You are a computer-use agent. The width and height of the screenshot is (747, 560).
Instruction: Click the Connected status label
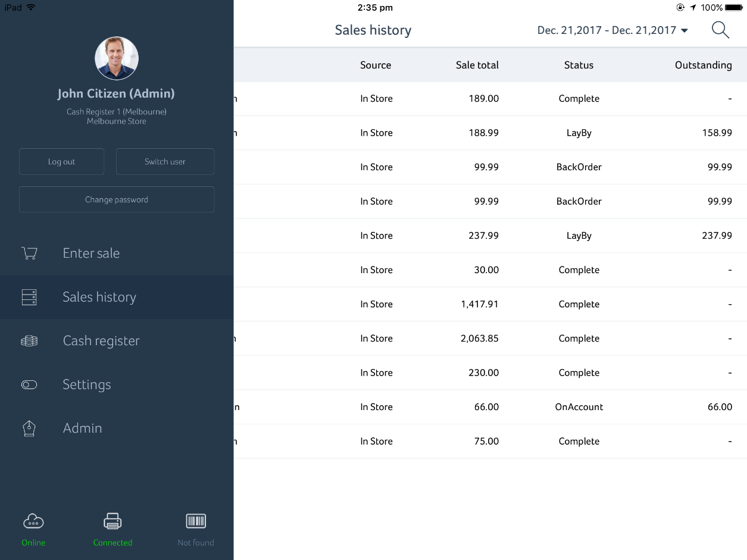pos(112,543)
